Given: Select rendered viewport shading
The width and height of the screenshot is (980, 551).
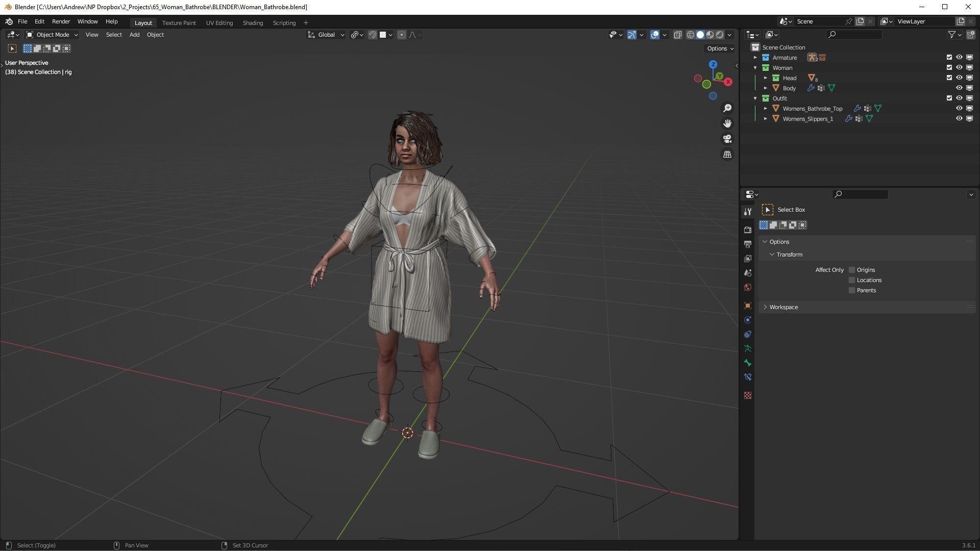Looking at the screenshot, I should point(719,35).
